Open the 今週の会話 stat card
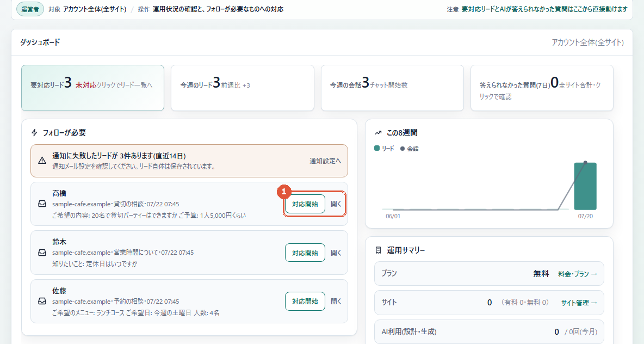The image size is (644, 344). (x=392, y=88)
